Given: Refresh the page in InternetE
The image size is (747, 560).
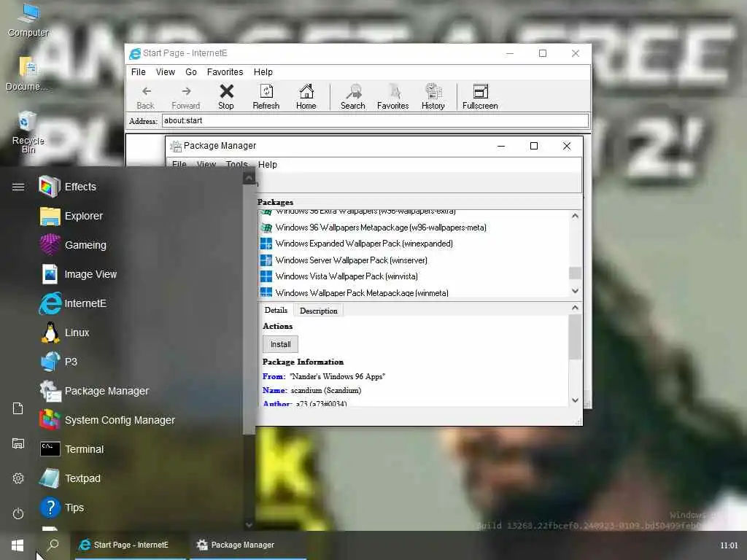Looking at the screenshot, I should pos(266,97).
